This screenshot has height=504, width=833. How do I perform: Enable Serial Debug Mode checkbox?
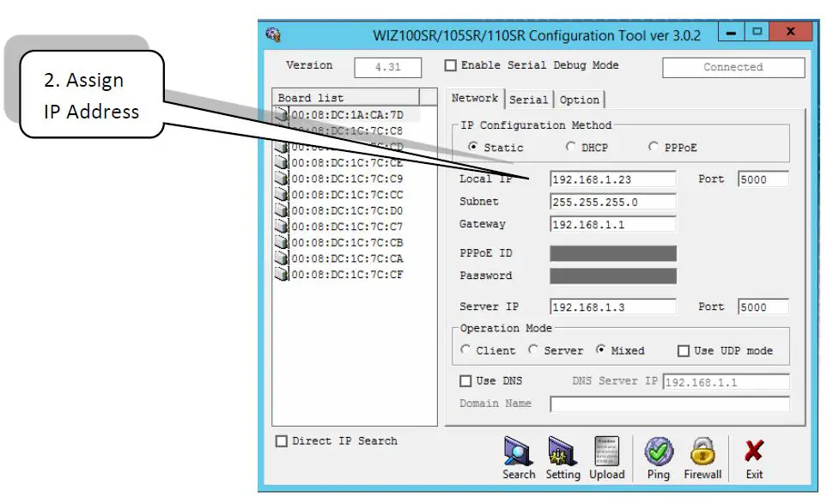(451, 65)
